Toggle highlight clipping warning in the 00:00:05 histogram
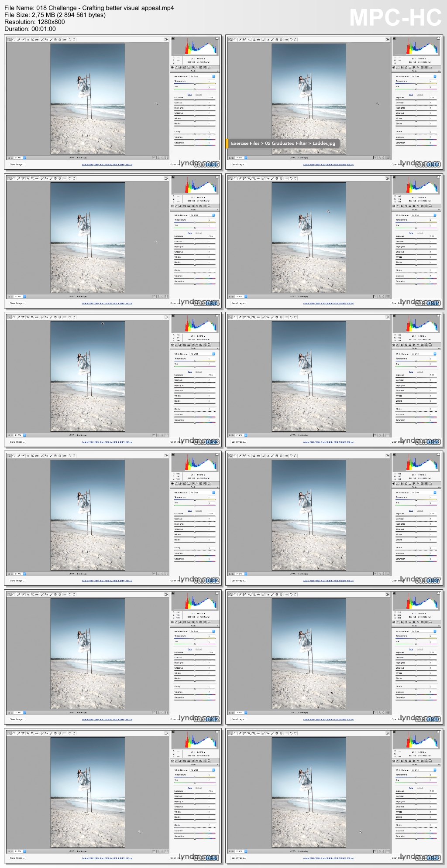 tap(217, 38)
